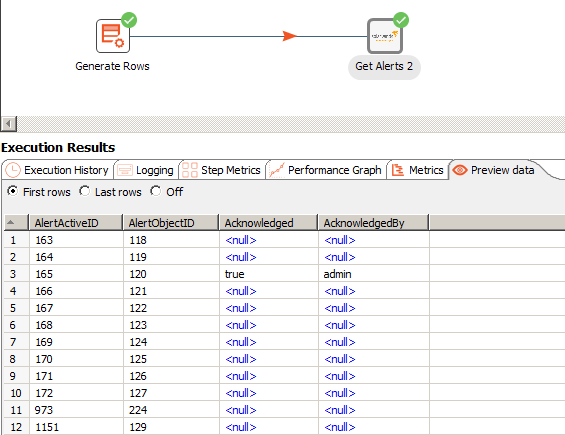565x435 pixels.
Task: Select AlertObjectID cell 120
Action: pos(171,274)
